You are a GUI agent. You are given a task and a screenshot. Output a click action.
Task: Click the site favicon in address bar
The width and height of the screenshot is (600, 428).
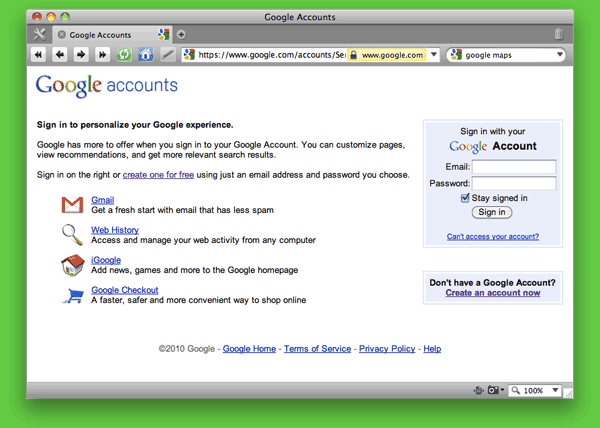[x=189, y=55]
